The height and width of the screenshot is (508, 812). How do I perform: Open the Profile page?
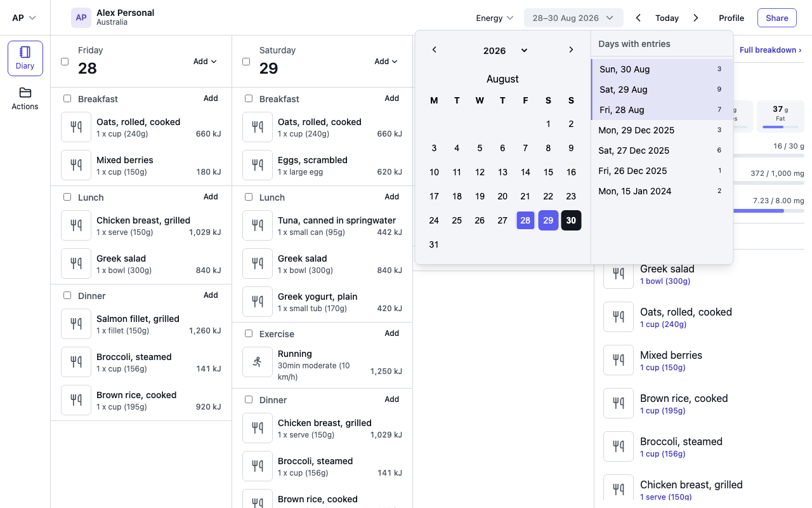tap(731, 18)
